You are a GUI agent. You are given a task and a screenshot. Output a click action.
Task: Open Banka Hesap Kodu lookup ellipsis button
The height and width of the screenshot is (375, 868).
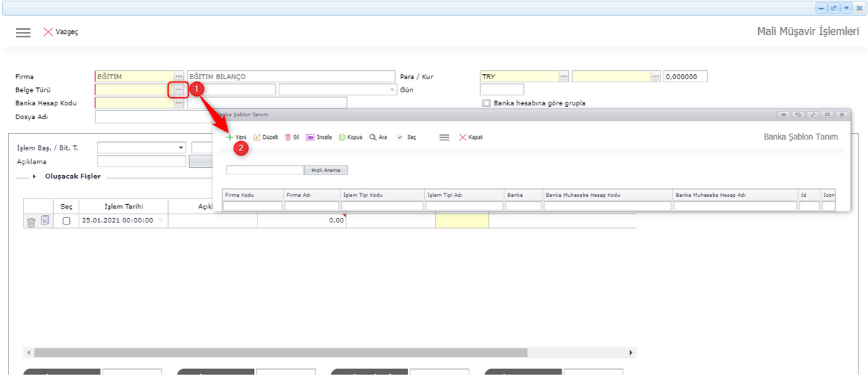[179, 102]
